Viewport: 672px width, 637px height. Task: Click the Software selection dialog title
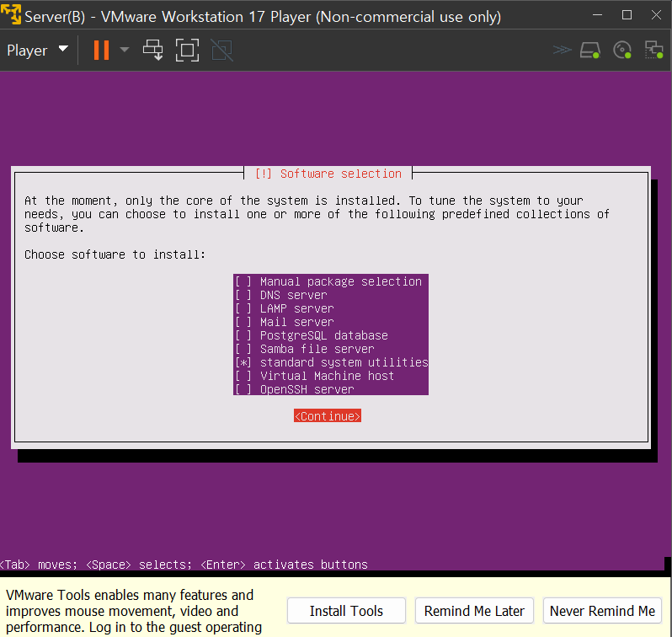click(328, 174)
